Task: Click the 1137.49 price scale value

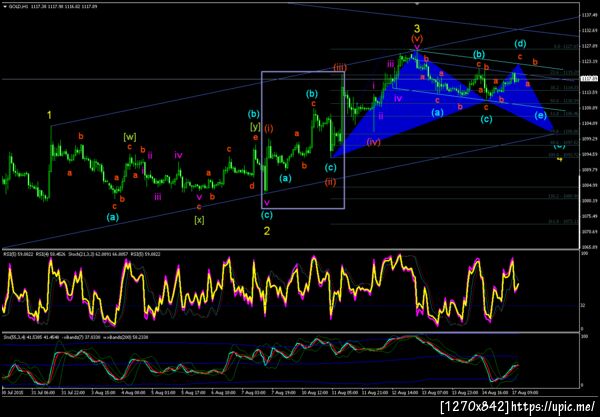Action: (589, 15)
